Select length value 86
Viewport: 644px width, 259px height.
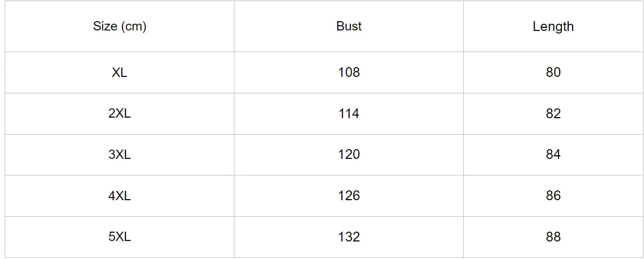[553, 196]
